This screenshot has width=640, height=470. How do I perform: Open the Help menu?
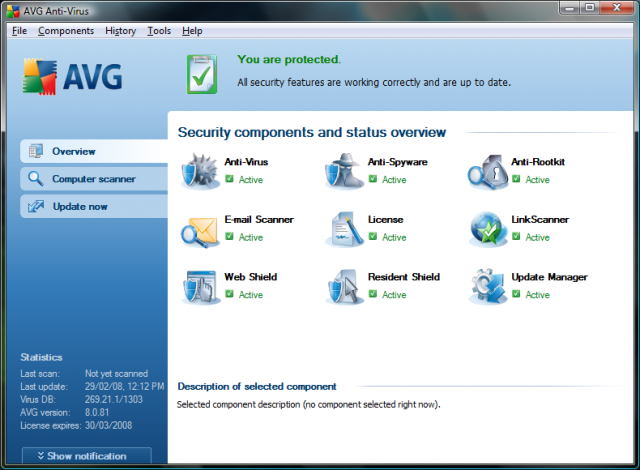tap(192, 31)
